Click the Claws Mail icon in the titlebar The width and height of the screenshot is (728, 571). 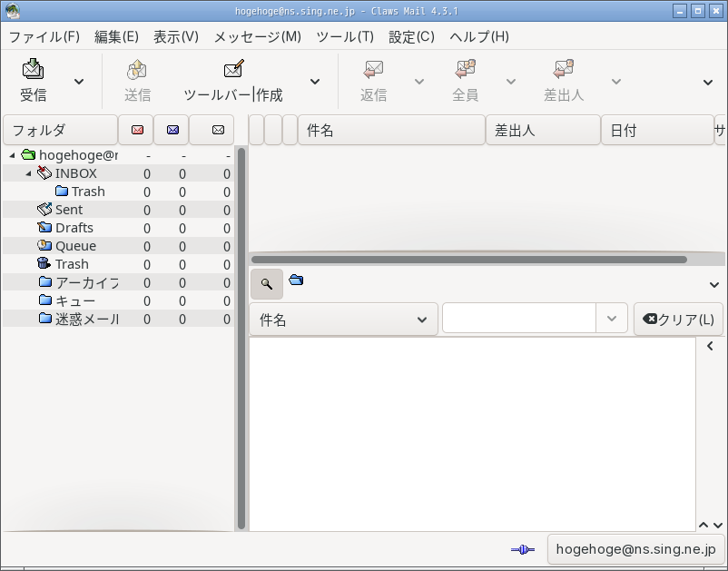coord(11,10)
